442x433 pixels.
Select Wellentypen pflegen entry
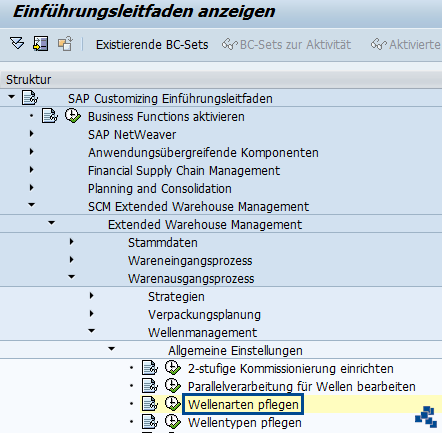245,423
